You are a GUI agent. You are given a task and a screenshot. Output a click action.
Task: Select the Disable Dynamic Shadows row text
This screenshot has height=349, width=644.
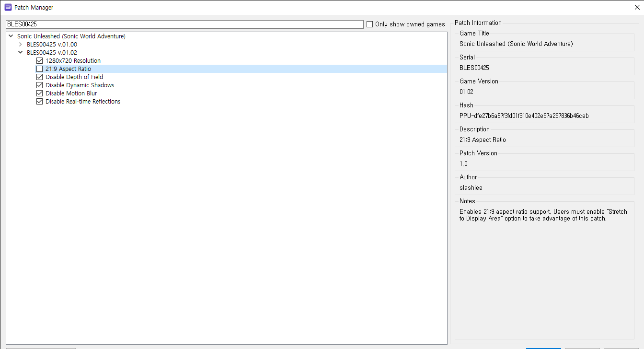coord(80,85)
